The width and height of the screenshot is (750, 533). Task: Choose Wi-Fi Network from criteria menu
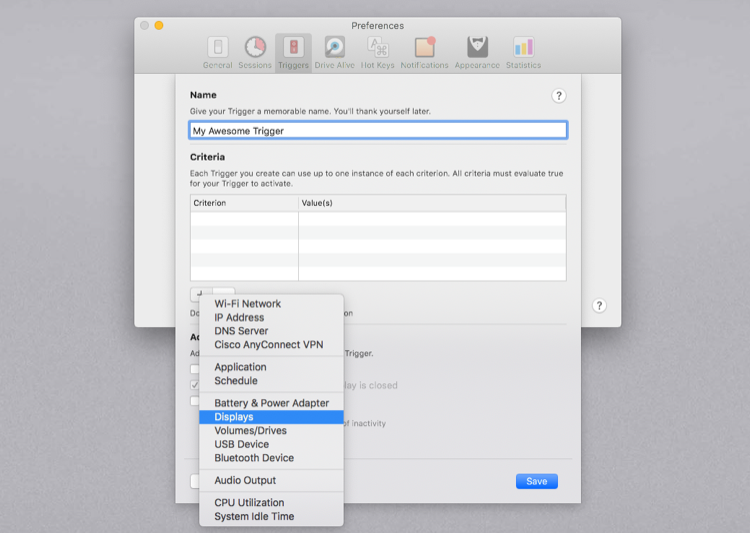271,304
